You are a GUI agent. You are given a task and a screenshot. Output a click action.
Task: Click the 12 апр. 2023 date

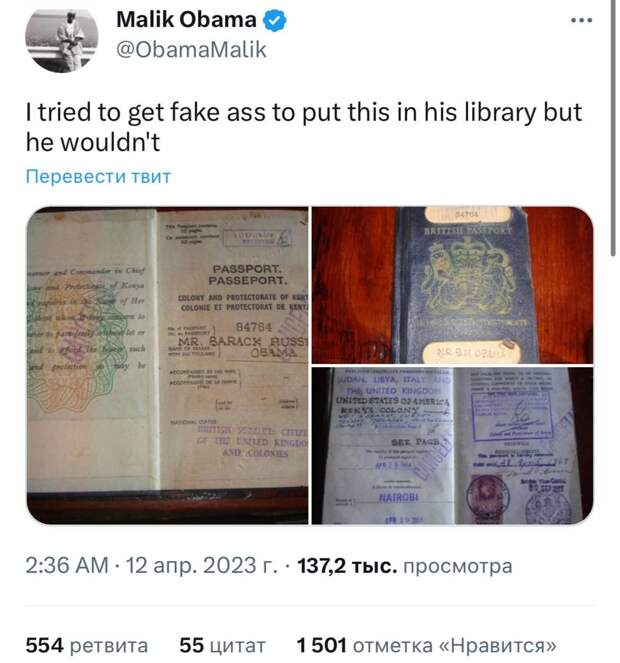[202, 565]
